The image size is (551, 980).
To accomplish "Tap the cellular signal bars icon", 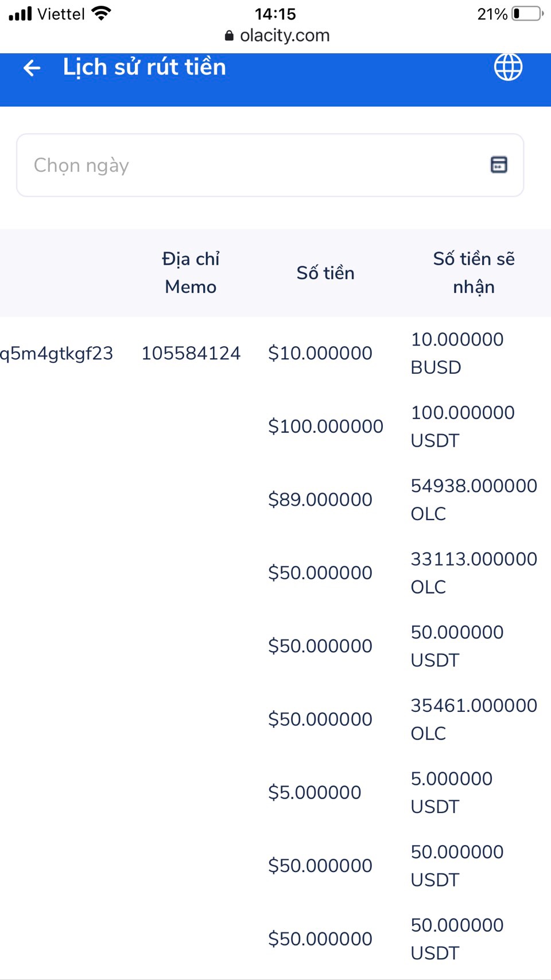I will [21, 13].
